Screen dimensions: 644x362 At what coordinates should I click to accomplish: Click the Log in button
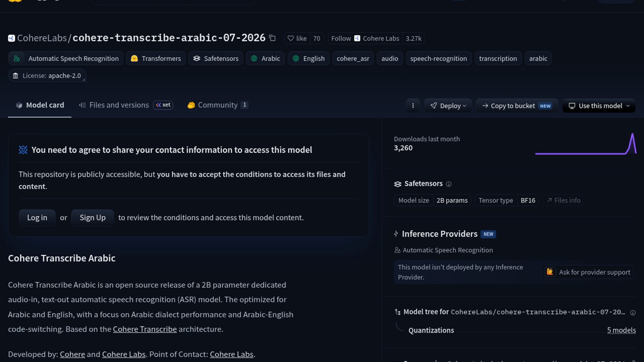tap(37, 218)
